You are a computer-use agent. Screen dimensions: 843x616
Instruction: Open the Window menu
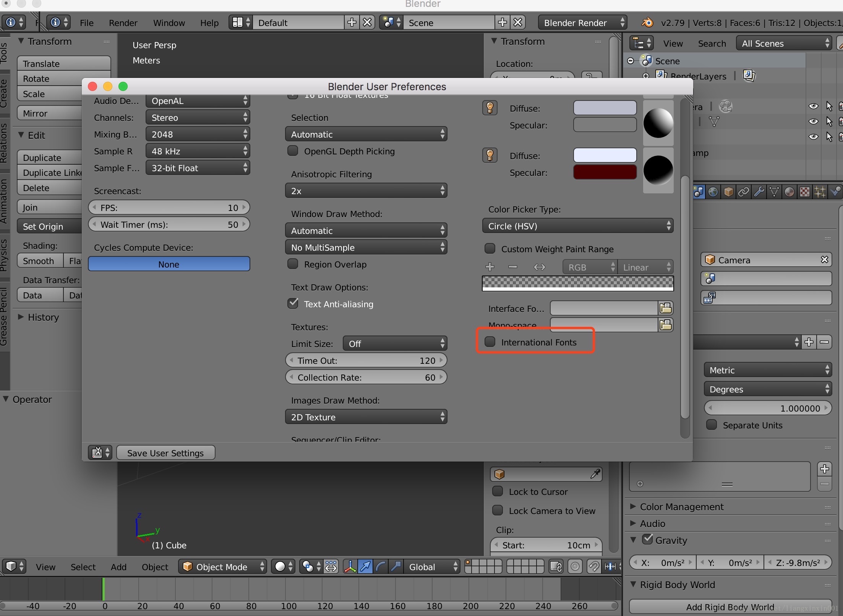click(169, 23)
